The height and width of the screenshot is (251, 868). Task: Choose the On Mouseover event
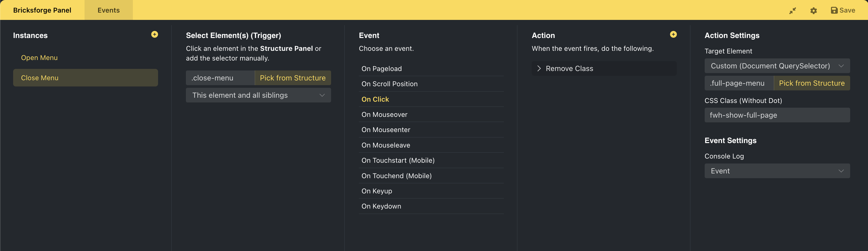click(x=384, y=114)
